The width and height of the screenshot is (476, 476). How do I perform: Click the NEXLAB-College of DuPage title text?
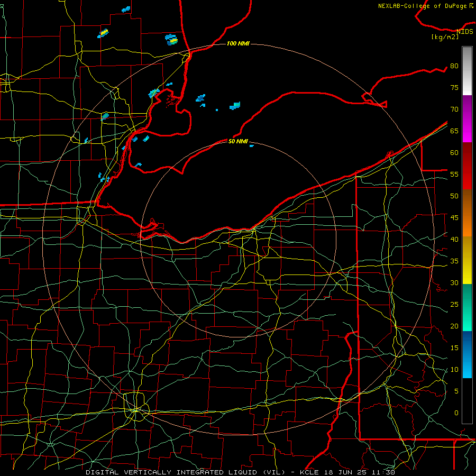coord(423,6)
